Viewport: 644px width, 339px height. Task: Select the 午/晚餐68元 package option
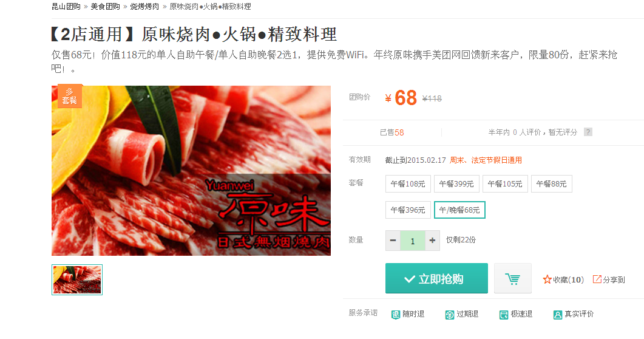(x=459, y=210)
